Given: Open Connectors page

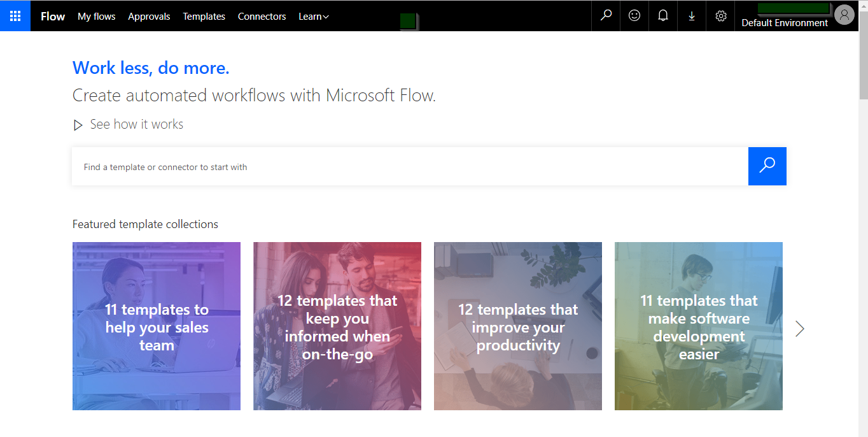Looking at the screenshot, I should click(x=262, y=17).
